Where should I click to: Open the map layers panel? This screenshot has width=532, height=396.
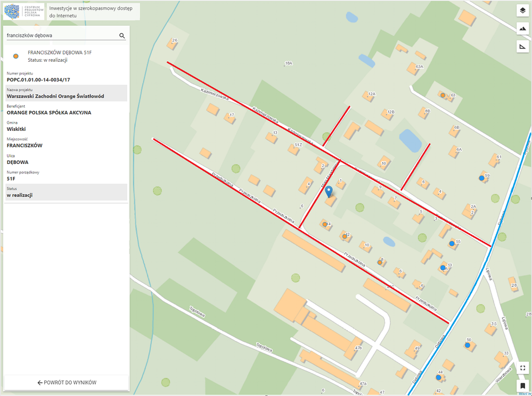pyautogui.click(x=522, y=11)
